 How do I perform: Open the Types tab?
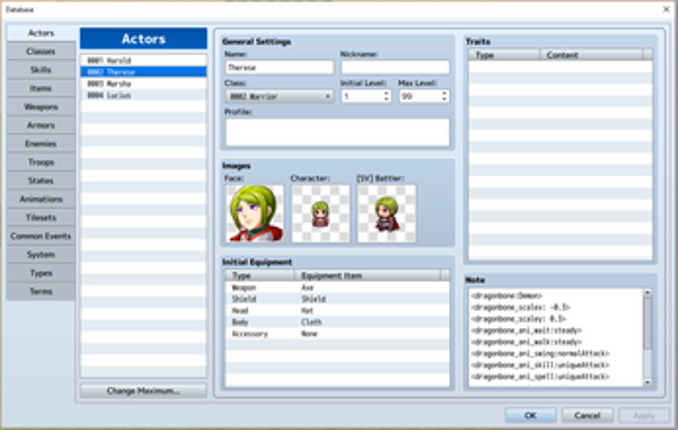tap(41, 273)
